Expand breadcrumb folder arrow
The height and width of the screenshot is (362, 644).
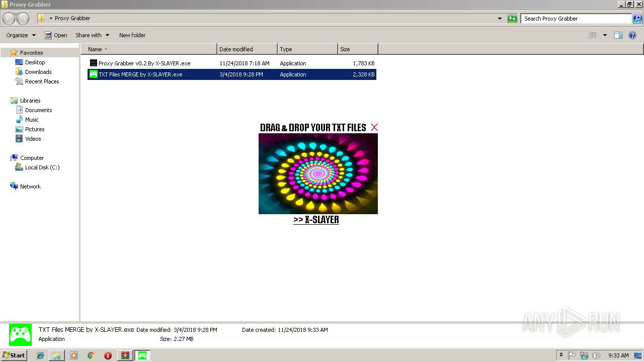(51, 19)
